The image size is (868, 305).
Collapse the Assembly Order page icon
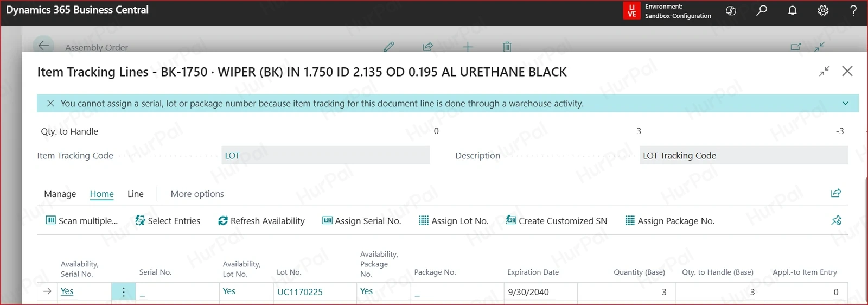(x=819, y=47)
